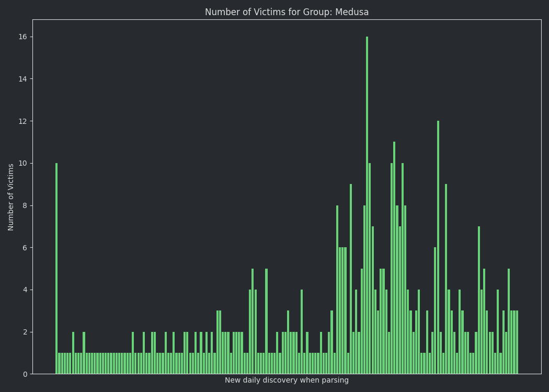
Task: Click the y-axis tick label '4'
Action: [x=25, y=290]
